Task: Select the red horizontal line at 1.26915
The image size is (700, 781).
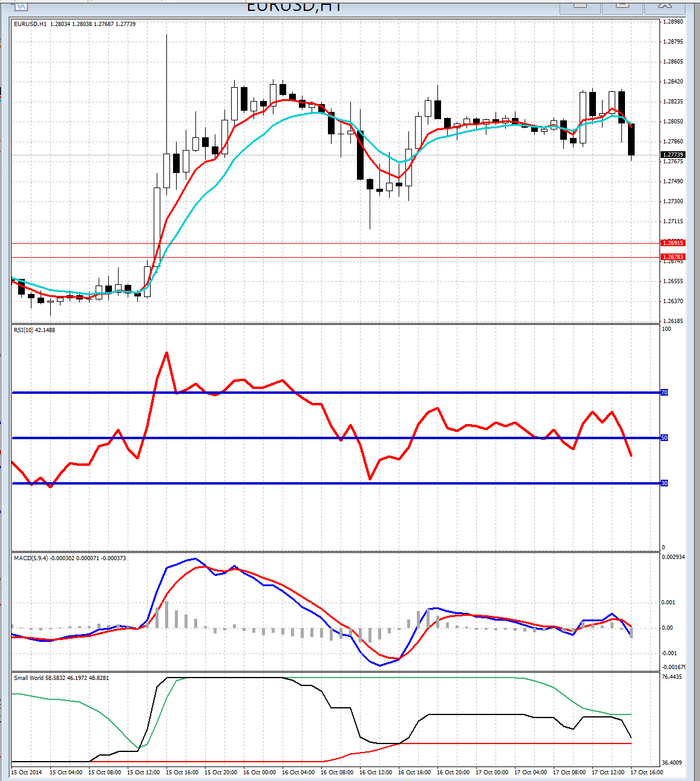Action: pyautogui.click(x=335, y=243)
